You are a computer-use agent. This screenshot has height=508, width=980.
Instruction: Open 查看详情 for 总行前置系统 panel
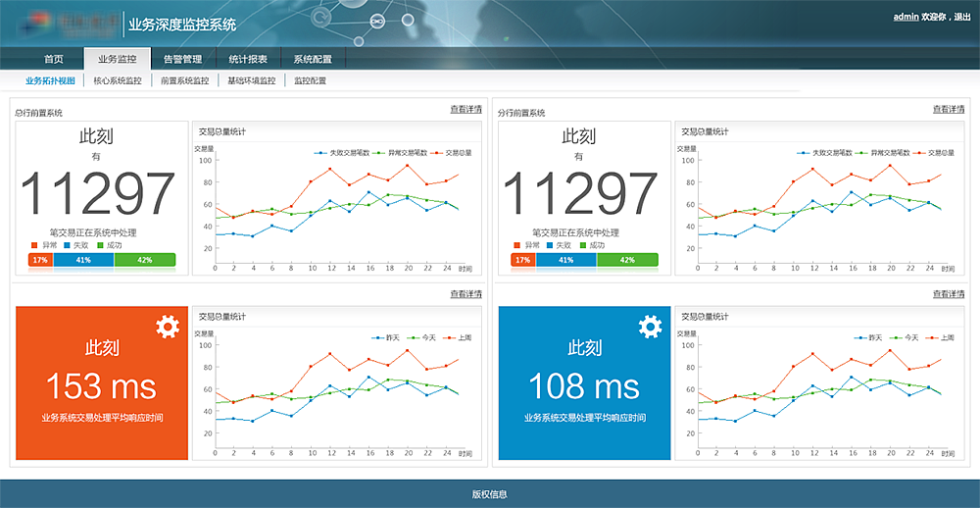click(465, 110)
